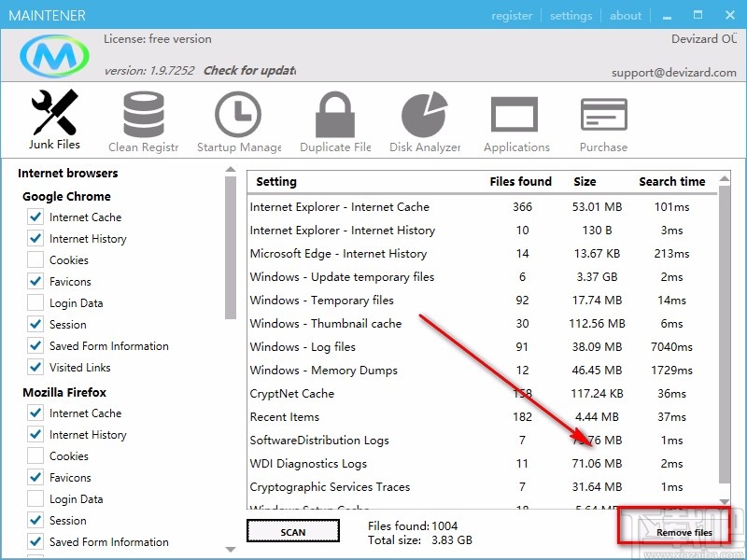This screenshot has width=747, height=560.
Task: Close the Maintener window
Action: pyautogui.click(x=730, y=15)
